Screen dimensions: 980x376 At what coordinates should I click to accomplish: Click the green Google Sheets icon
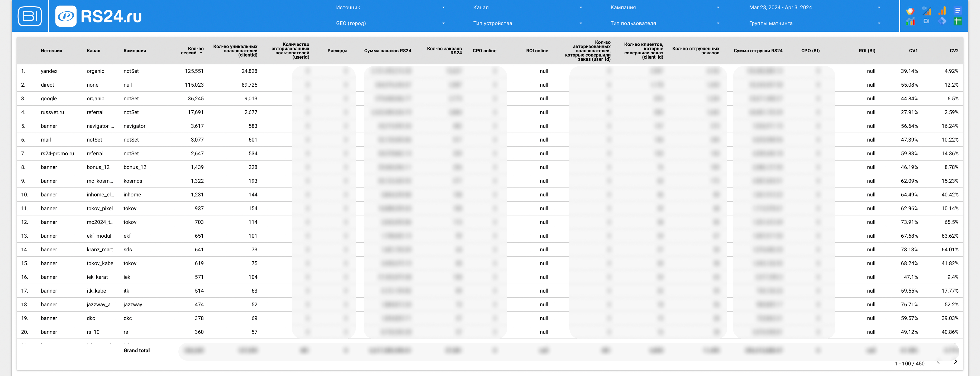(x=958, y=21)
